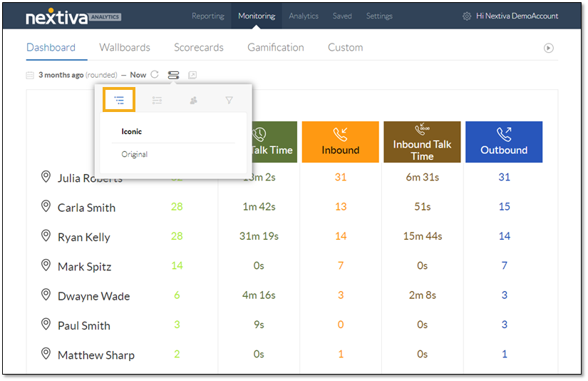Go to the Analytics menu

pyautogui.click(x=304, y=16)
